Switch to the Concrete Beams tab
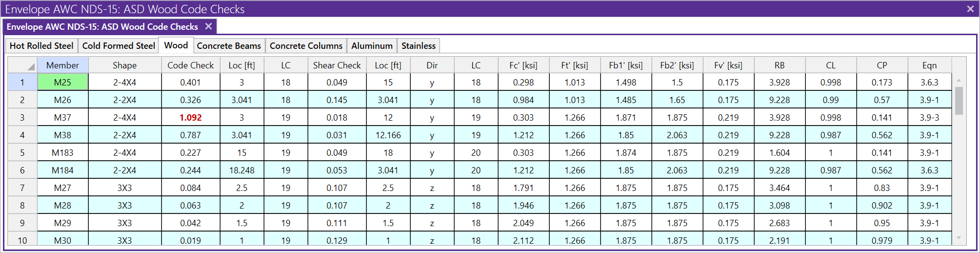This screenshot has width=980, height=253. click(229, 46)
